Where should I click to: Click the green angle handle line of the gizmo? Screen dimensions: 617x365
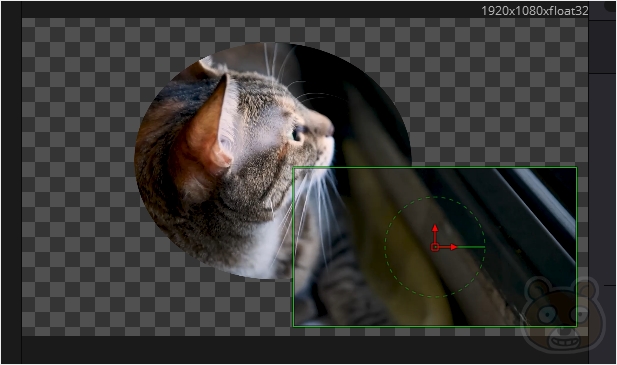pyautogui.click(x=471, y=247)
